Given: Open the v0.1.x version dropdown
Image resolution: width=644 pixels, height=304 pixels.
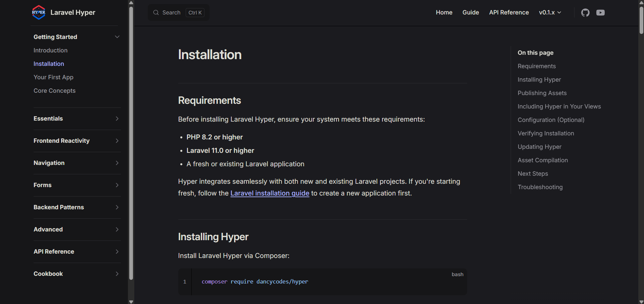Looking at the screenshot, I should click(x=550, y=12).
